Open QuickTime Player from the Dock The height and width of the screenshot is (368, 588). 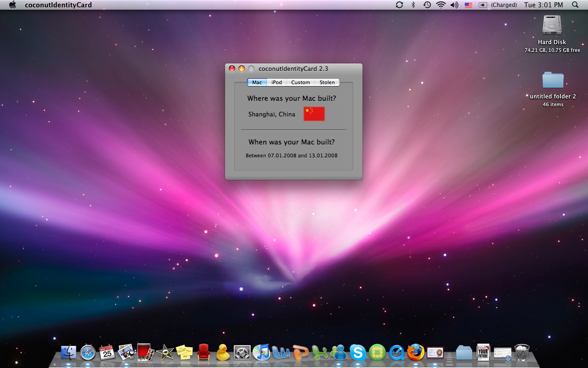pos(396,352)
